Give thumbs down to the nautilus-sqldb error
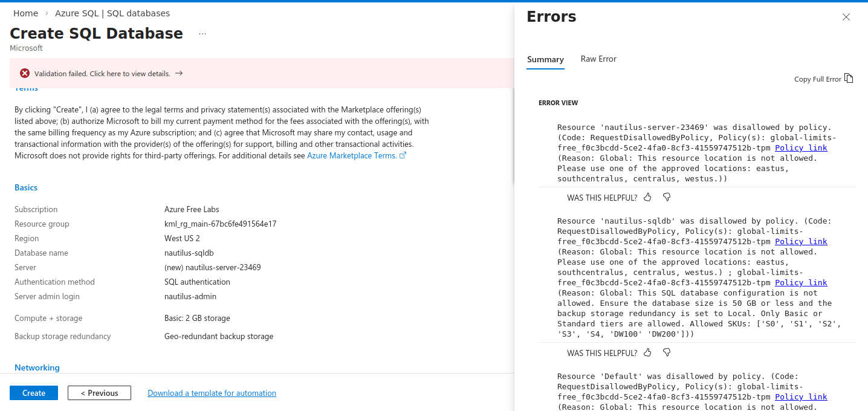The width and height of the screenshot is (868, 411). (x=667, y=352)
